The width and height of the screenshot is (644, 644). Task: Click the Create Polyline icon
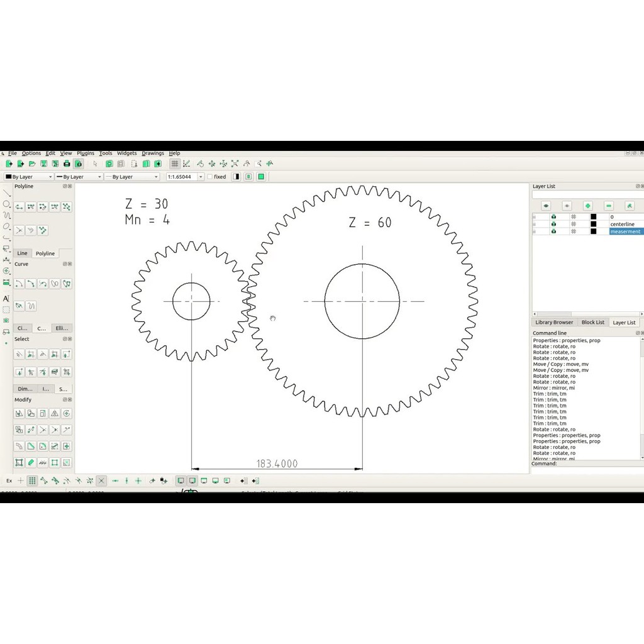click(19, 207)
